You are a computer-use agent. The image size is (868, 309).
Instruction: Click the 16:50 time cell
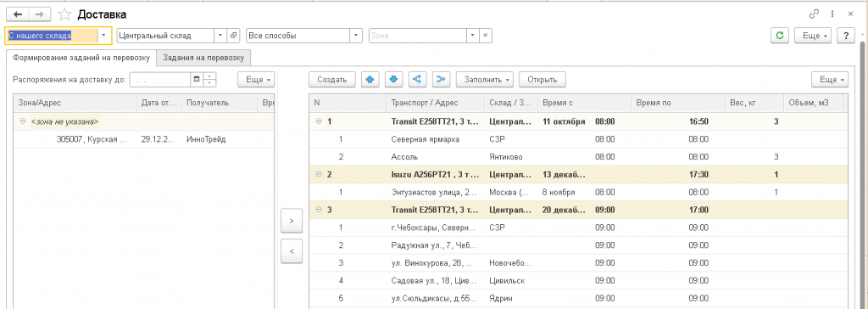698,121
